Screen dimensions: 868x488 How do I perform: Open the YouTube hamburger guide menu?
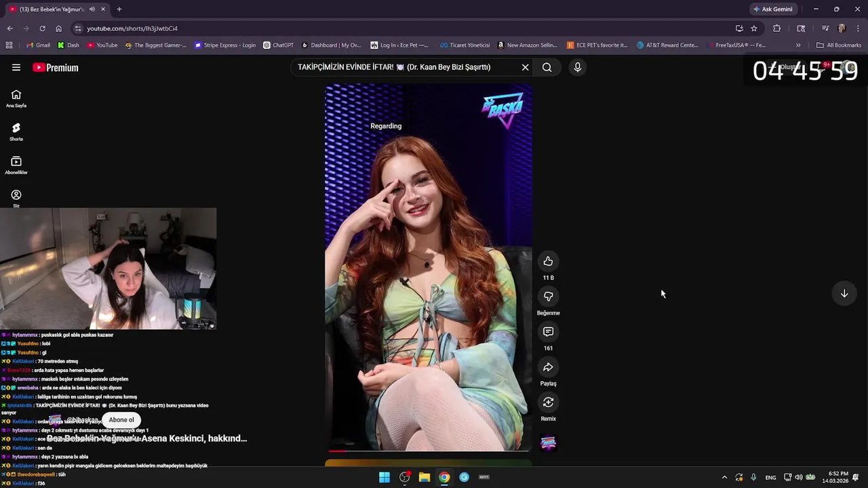16,67
